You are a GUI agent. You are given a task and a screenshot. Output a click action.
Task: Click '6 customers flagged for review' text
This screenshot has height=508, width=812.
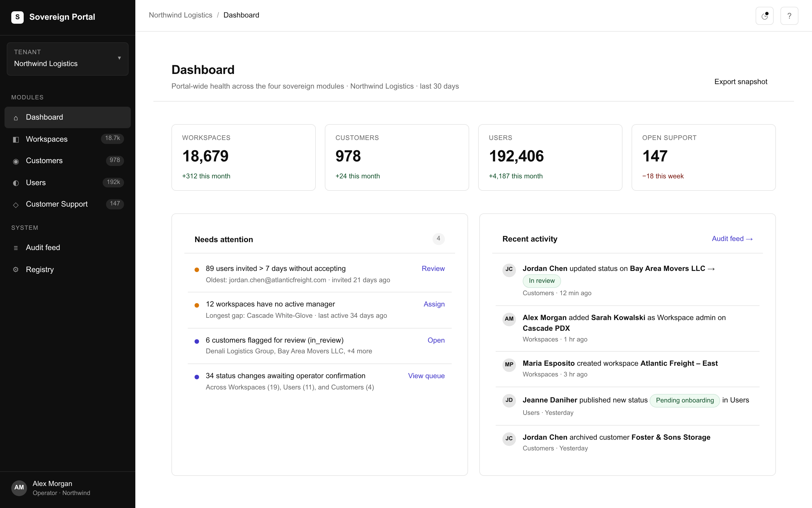[x=274, y=340]
